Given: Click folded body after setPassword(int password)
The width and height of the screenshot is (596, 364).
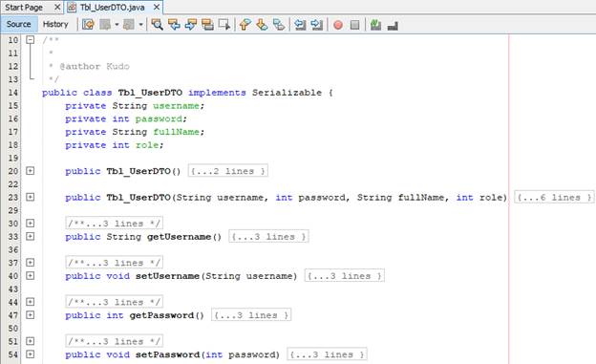Looking at the screenshot, I should point(327,354).
